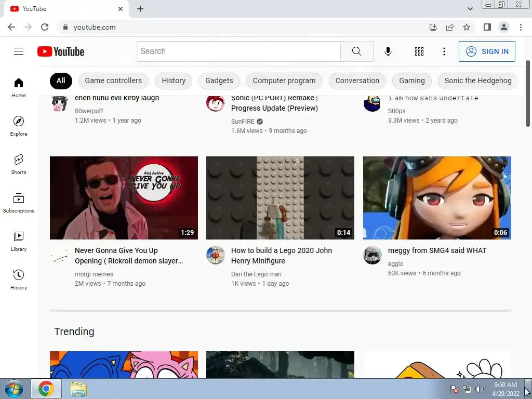Open S00ps channel avatar
This screenshot has height=399, width=532.
[372, 103]
